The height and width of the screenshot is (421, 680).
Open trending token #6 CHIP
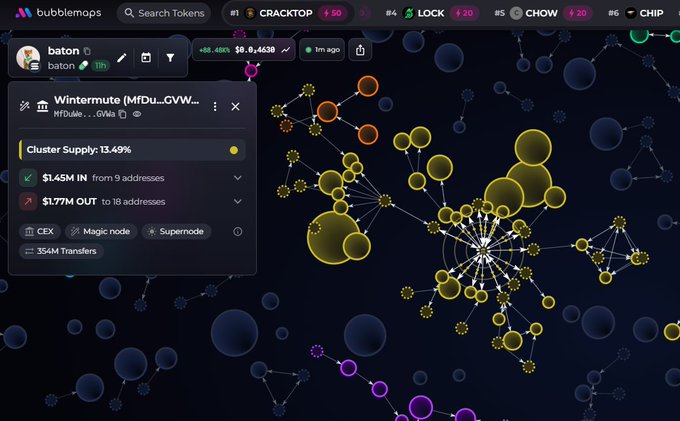[x=636, y=13]
